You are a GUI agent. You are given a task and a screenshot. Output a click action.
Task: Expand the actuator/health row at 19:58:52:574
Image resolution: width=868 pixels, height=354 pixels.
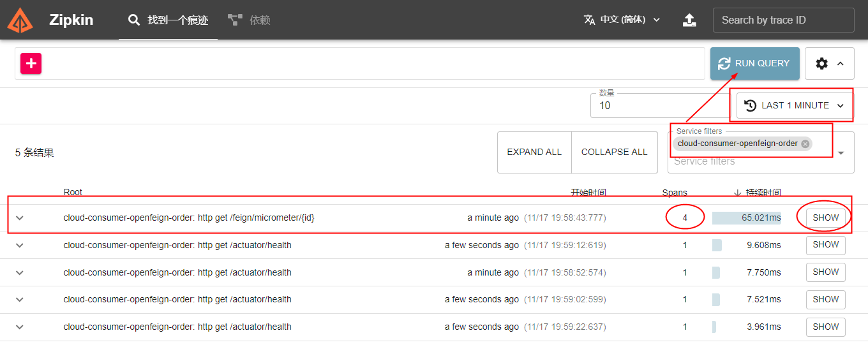coord(20,272)
